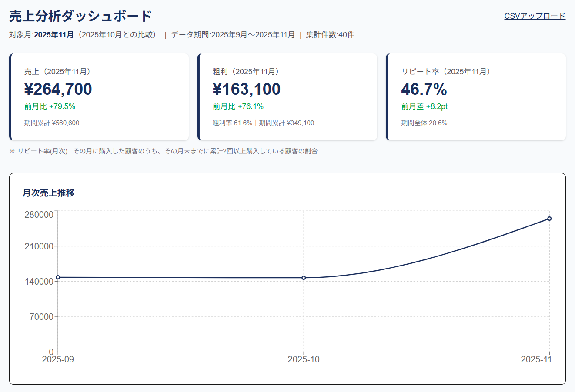Click the 集計件数:40件 text
This screenshot has height=392, width=575.
[330, 35]
